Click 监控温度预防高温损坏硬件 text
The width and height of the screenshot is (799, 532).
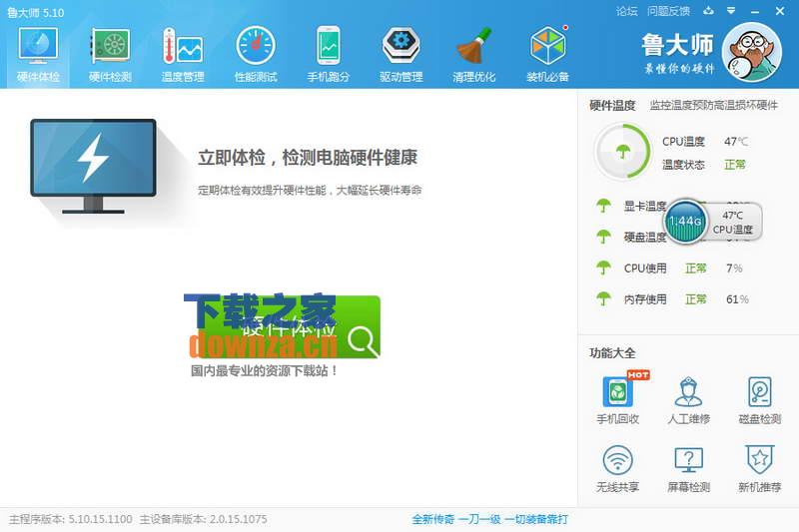pos(714,106)
